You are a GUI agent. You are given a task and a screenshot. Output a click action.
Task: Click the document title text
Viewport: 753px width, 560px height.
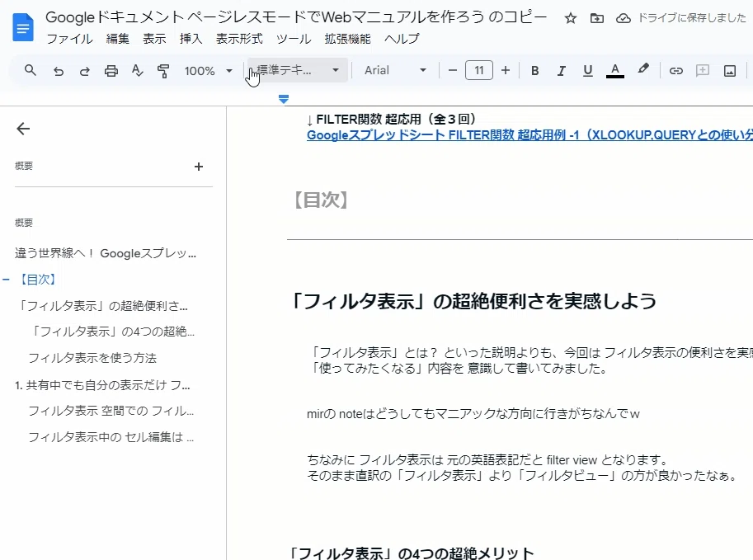(x=296, y=17)
